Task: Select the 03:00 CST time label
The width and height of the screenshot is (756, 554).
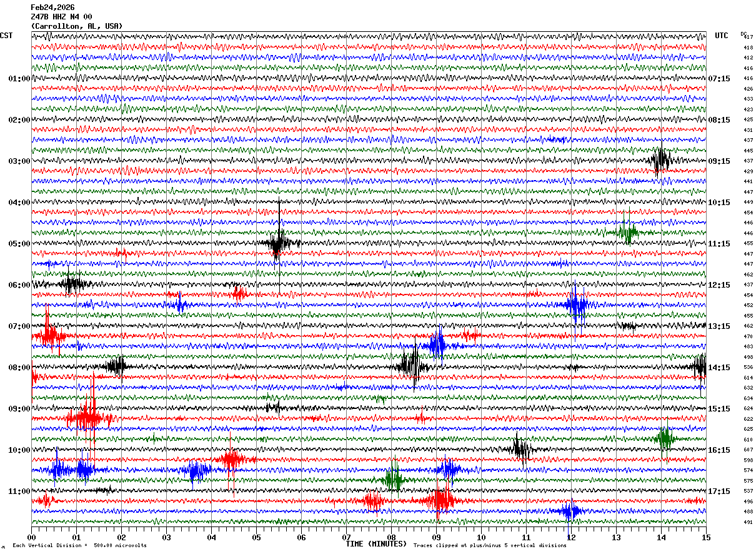Action: pyautogui.click(x=19, y=161)
